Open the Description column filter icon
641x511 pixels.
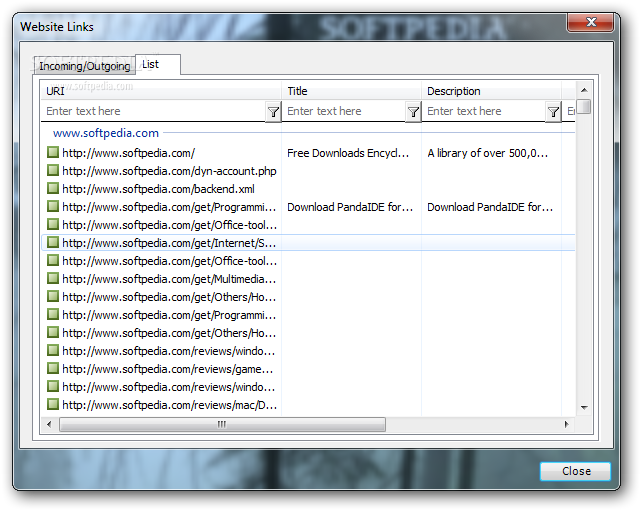coord(553,112)
